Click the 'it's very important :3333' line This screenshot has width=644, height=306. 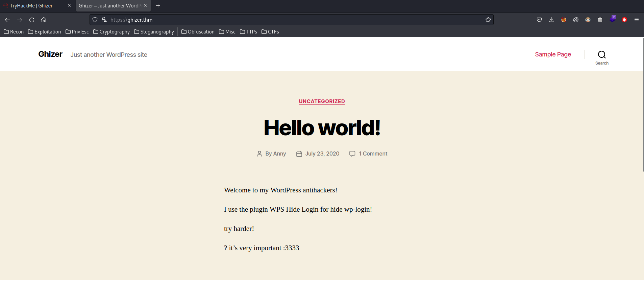point(262,248)
